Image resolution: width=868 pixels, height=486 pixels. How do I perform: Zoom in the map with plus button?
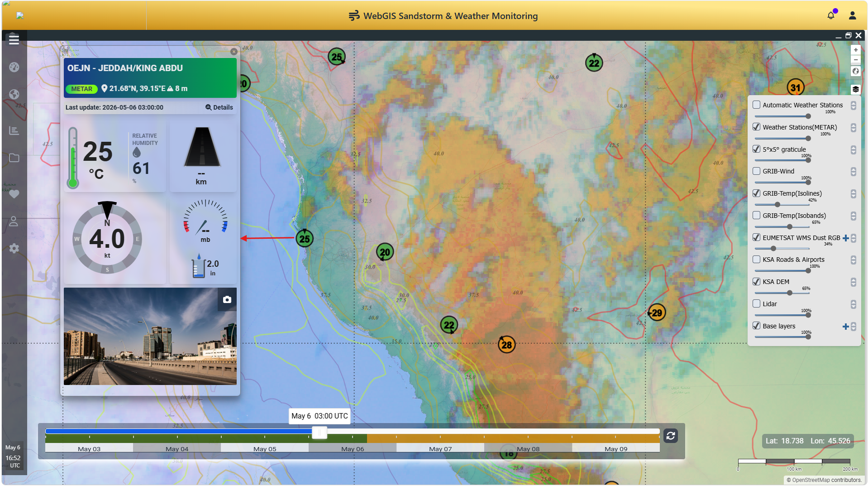(855, 50)
